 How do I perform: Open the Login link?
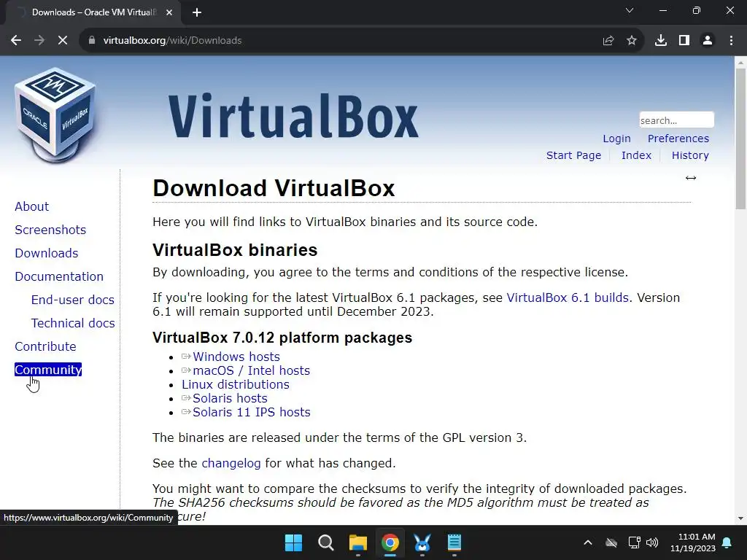point(616,139)
